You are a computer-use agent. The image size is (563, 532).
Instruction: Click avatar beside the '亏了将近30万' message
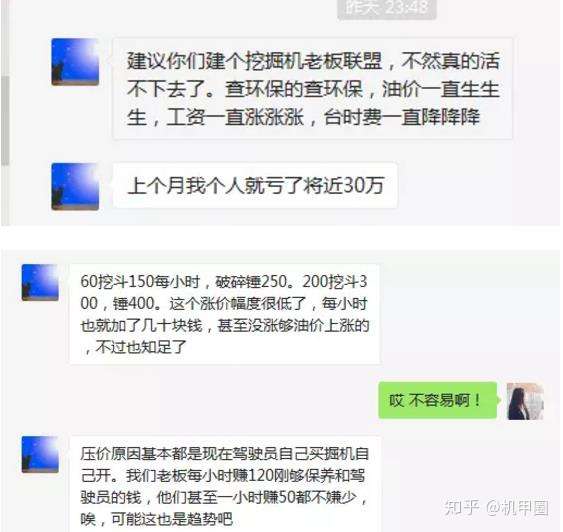click(x=75, y=186)
